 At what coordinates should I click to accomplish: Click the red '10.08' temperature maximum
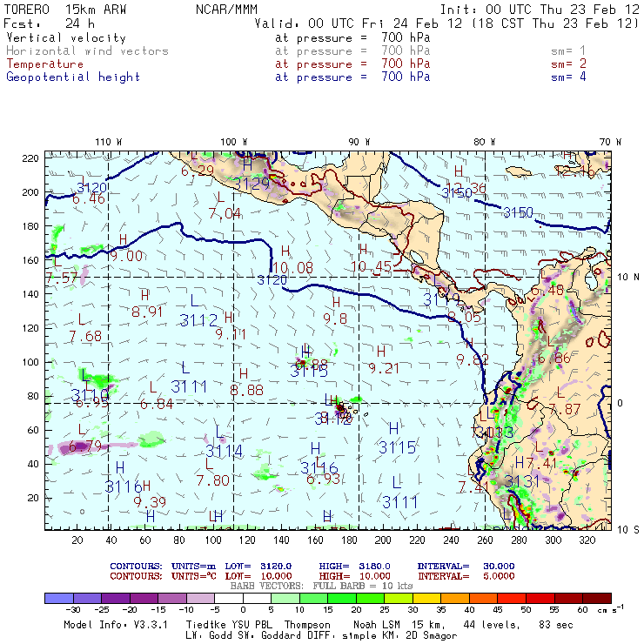[292, 269]
